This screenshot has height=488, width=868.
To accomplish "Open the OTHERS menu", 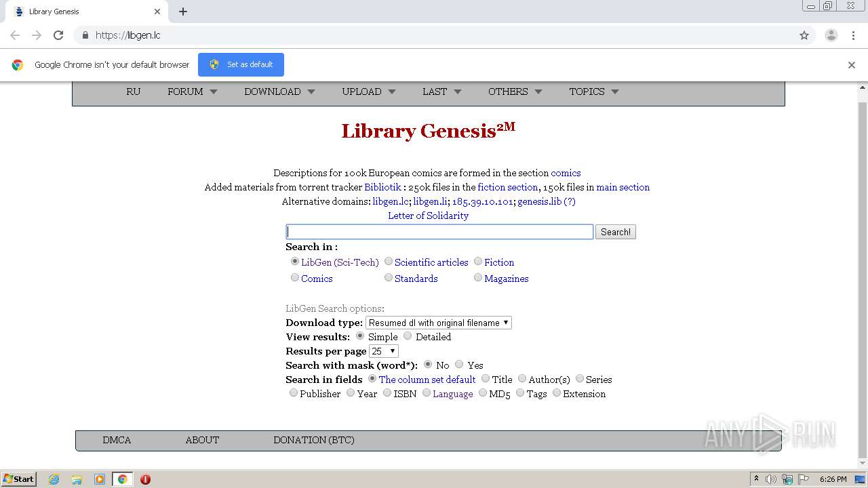I will [x=508, y=91].
